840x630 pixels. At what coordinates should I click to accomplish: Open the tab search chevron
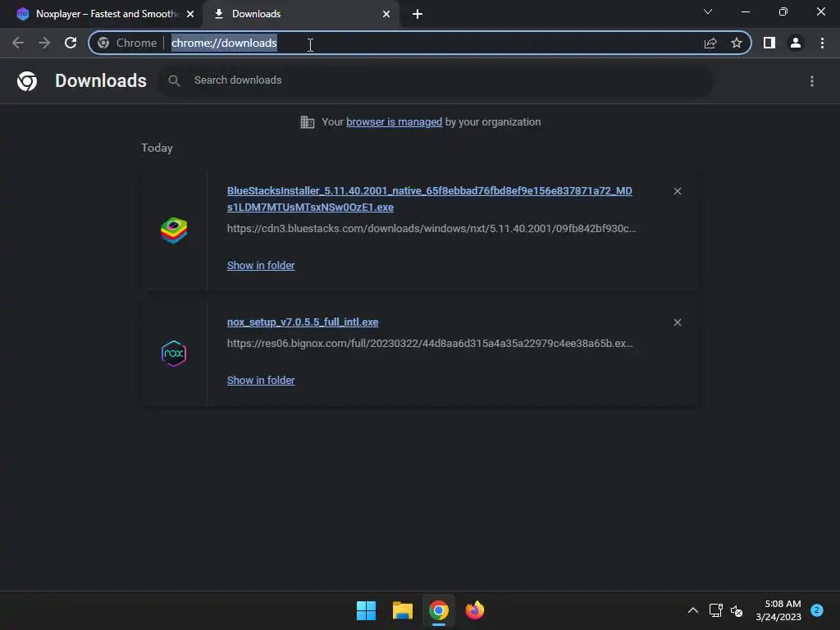[708, 11]
